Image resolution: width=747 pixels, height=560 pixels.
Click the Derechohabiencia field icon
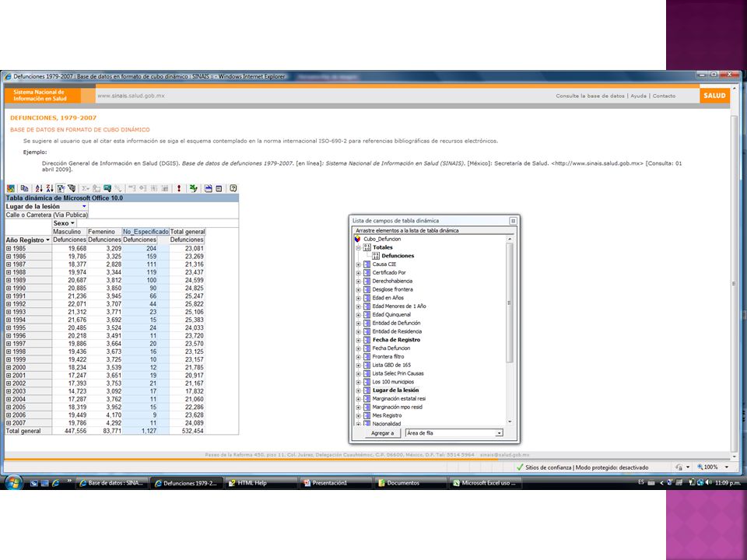pyautogui.click(x=366, y=281)
